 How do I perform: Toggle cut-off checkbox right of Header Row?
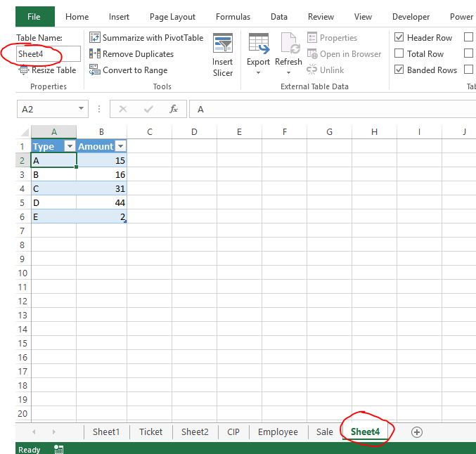tap(468, 37)
